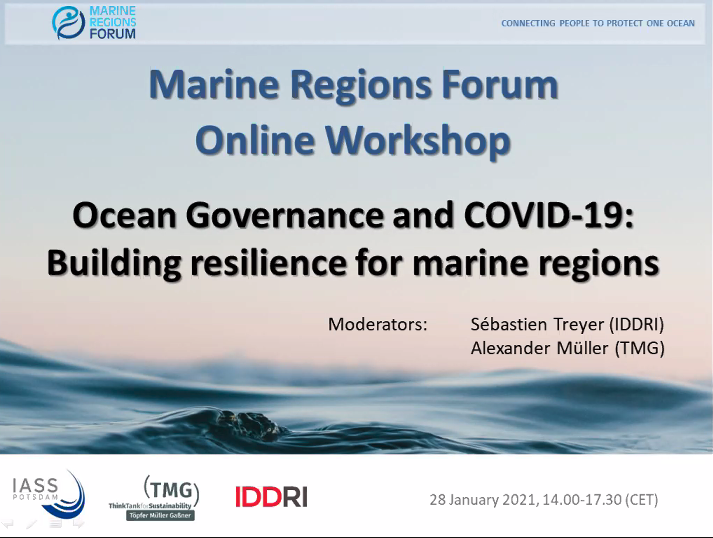Select moderator name Alexander Müller (TMG)
The image size is (713, 538).
pos(566,348)
